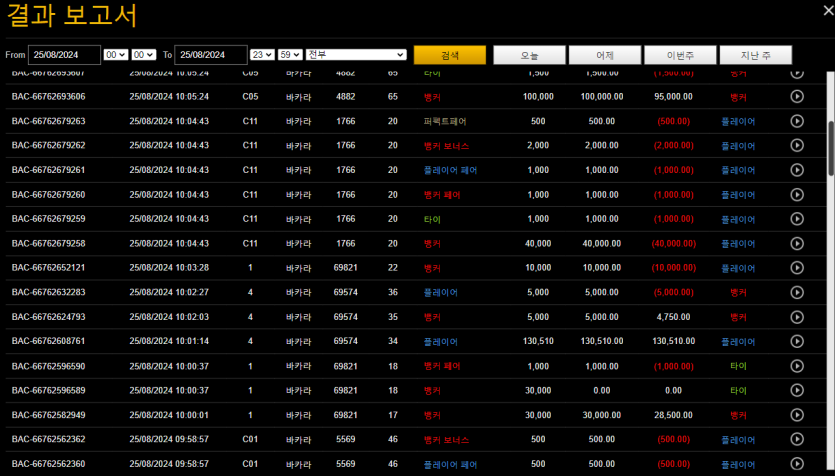Play replay for bet BAC-66762693606
This screenshot has height=476, width=835.
(x=797, y=97)
